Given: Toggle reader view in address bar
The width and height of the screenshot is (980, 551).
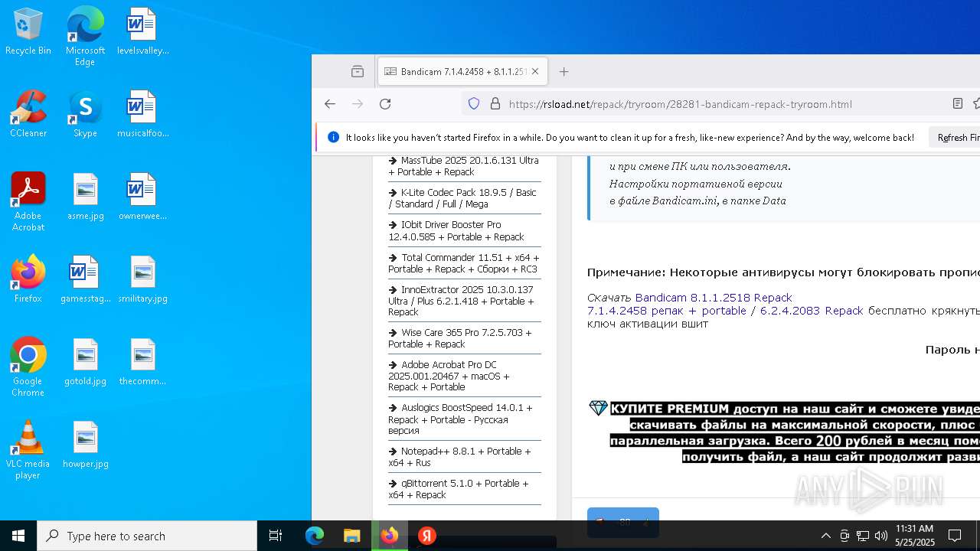Looking at the screenshot, I should [x=957, y=104].
